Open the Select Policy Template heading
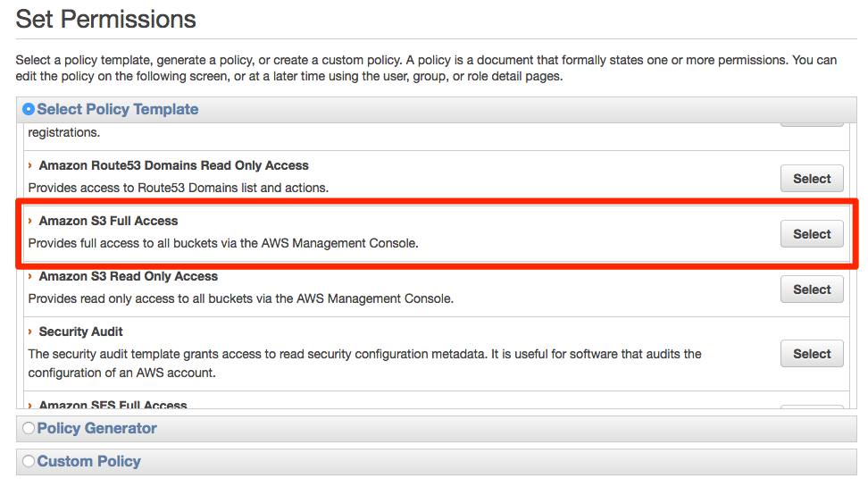 tap(117, 109)
